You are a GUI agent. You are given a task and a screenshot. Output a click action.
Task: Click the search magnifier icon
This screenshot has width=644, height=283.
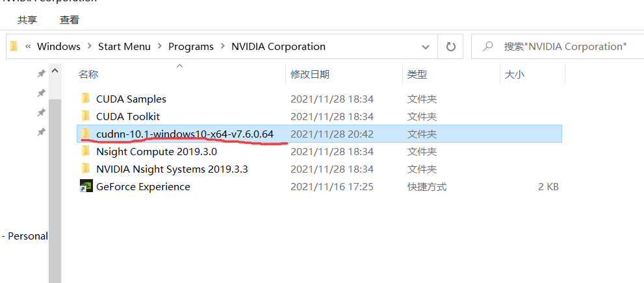(x=487, y=46)
